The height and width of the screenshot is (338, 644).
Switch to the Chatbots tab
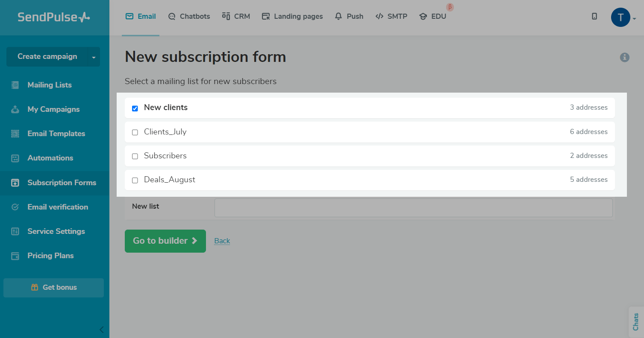189,17
